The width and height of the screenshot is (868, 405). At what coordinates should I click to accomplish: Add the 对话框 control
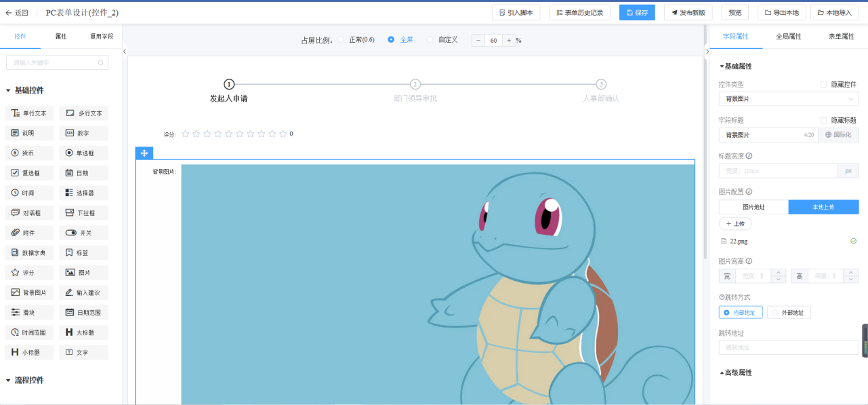(29, 212)
